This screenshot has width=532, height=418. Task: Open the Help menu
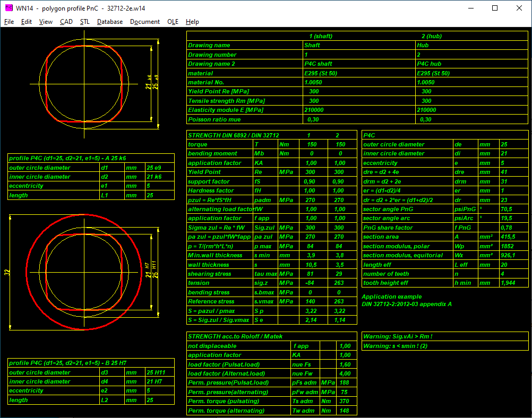(x=192, y=22)
